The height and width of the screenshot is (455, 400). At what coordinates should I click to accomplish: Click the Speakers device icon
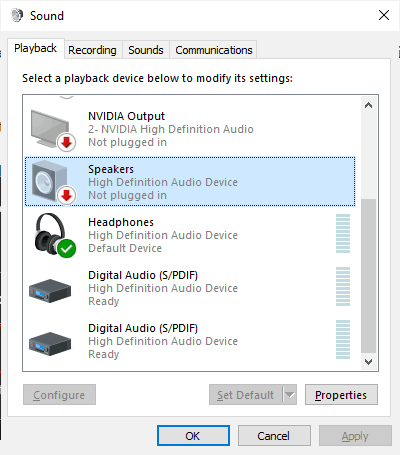tap(49, 180)
